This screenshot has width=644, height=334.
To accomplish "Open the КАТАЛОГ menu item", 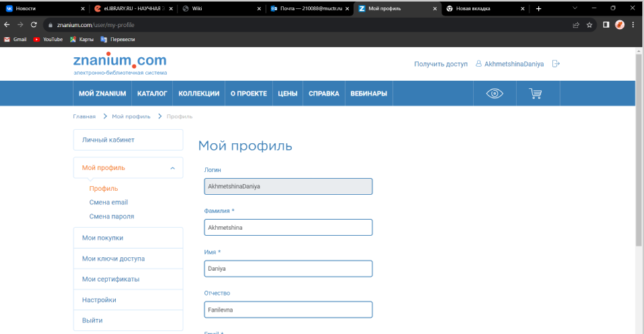I will 152,94.
